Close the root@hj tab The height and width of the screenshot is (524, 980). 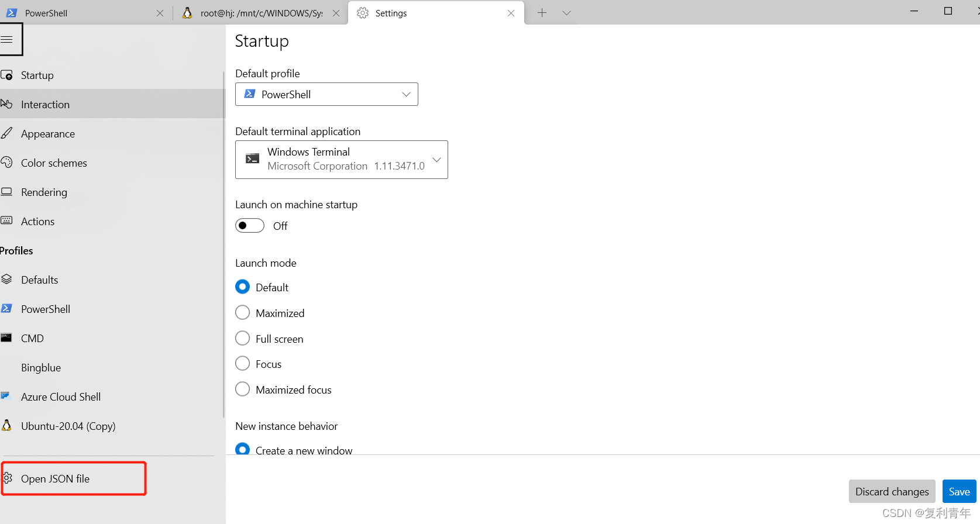[336, 13]
